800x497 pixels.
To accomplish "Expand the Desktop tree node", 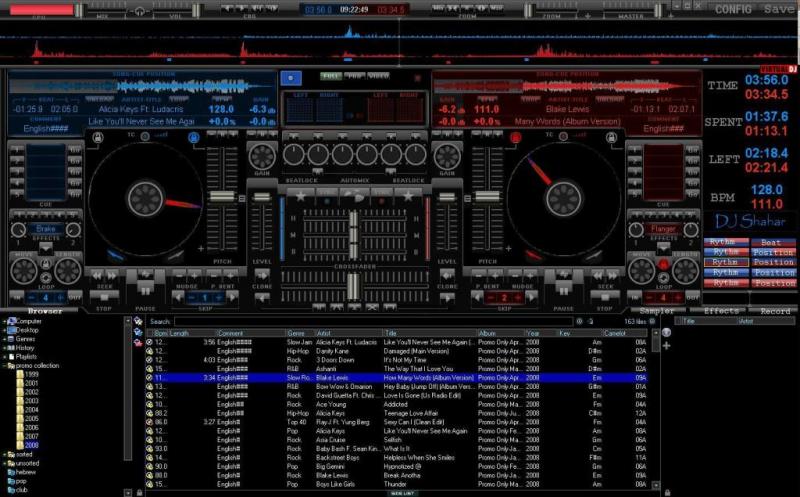I will click(x=5, y=330).
